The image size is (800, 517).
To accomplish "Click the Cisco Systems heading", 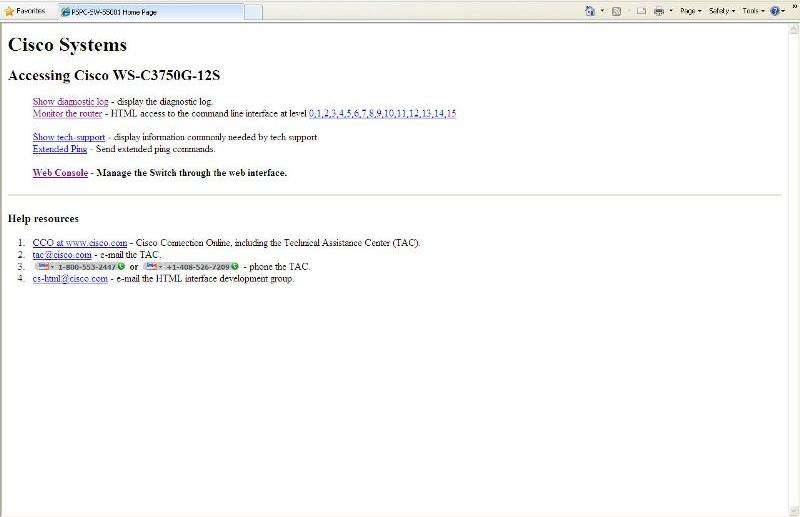I will tap(67, 45).
